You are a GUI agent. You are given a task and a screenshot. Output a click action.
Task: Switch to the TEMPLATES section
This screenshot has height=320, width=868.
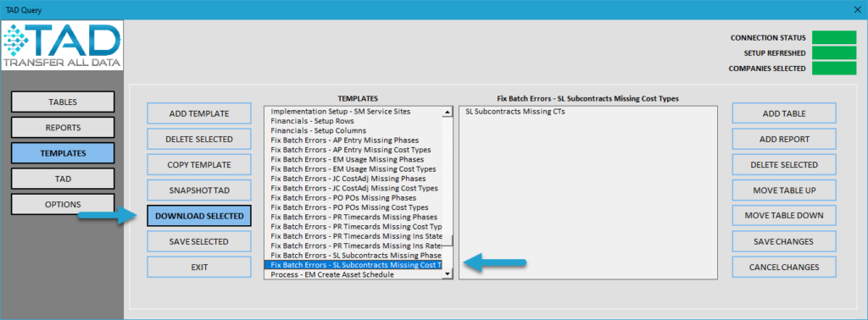pyautogui.click(x=63, y=153)
